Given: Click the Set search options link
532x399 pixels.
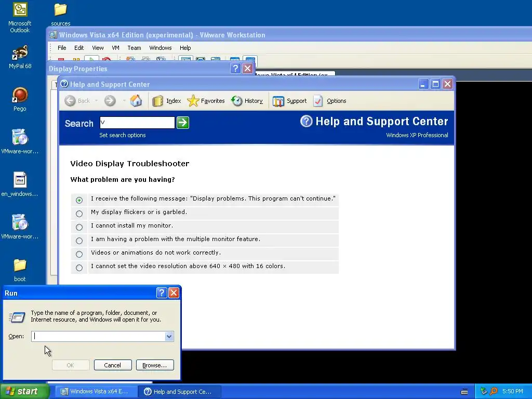Looking at the screenshot, I should (123, 135).
